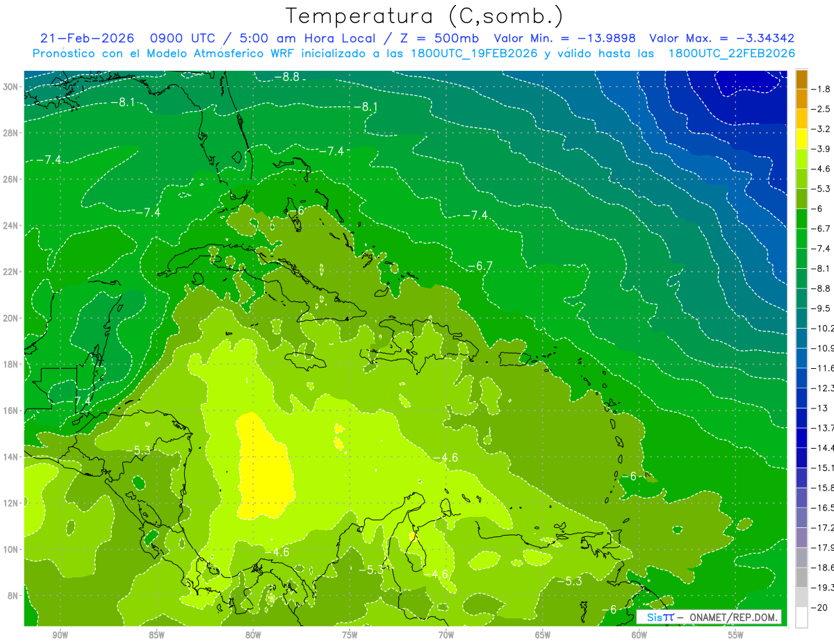
Task: Click the colorbar label "-16.5"
Action: tap(823, 508)
